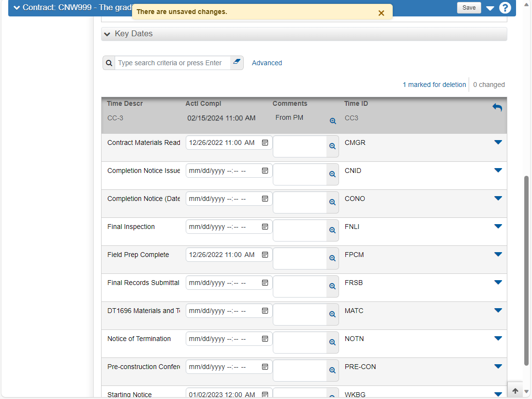Zoom into the CNID row's comments field

pos(333,174)
